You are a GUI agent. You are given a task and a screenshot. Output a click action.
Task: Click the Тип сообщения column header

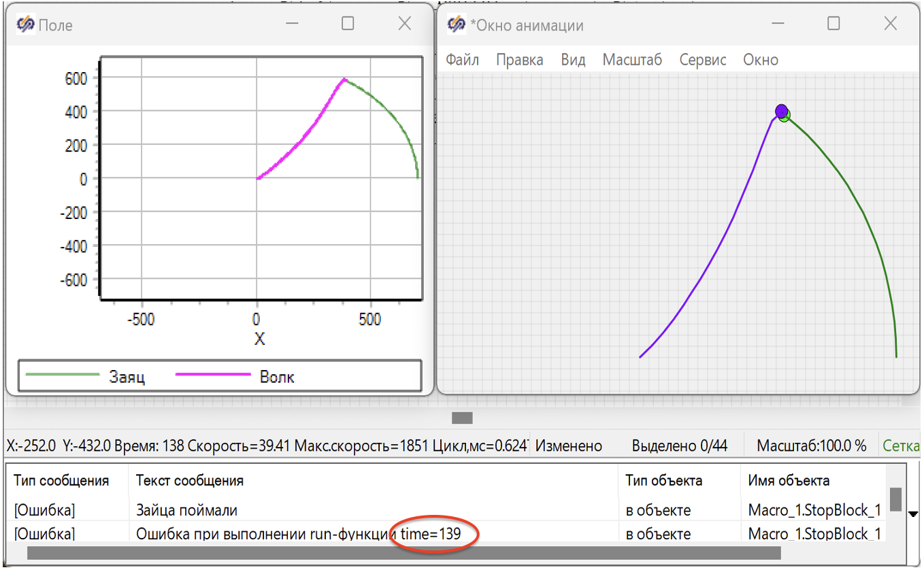tap(61, 481)
